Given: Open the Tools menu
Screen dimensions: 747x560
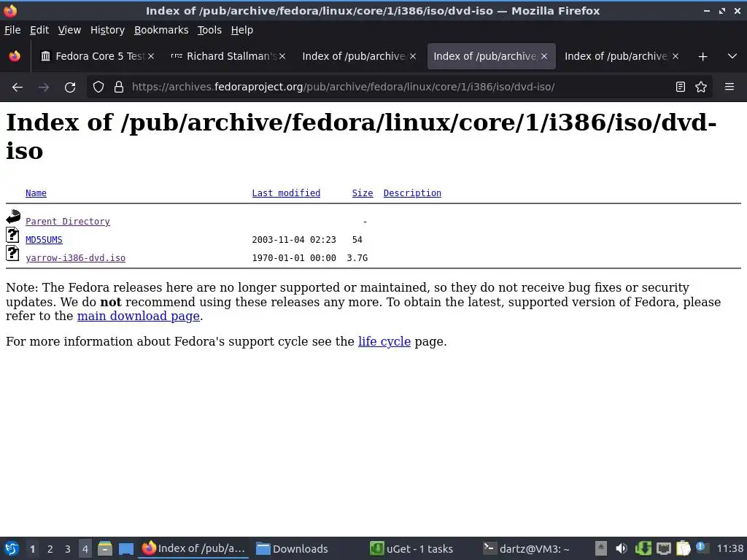Looking at the screenshot, I should coord(209,30).
